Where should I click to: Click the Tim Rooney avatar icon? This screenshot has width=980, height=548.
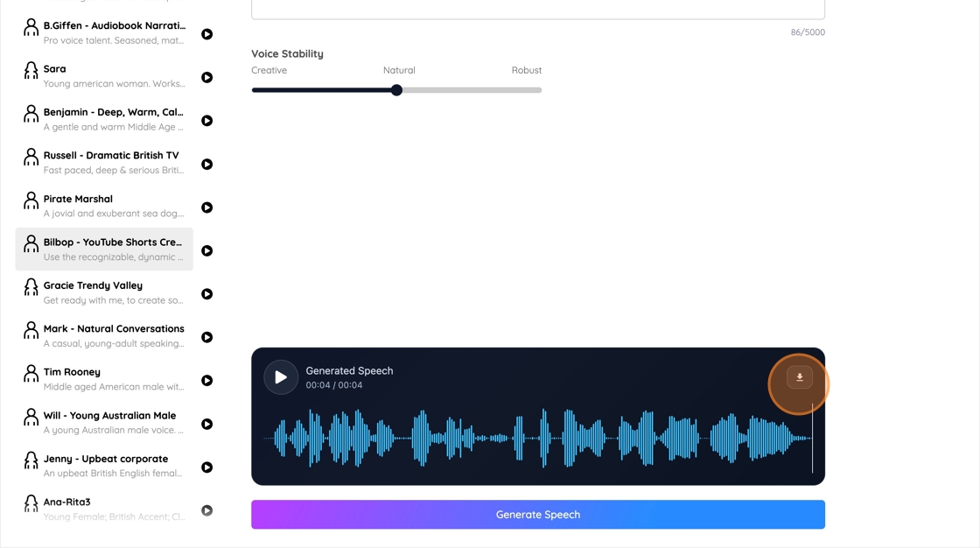[x=31, y=374]
